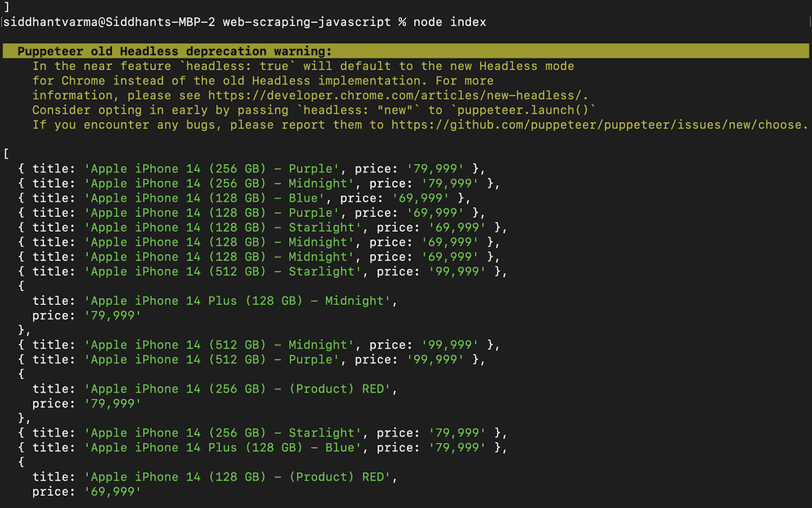
Task: Click title 'Apple iPhone 14 (128 GB) – Starlight'
Action: (x=222, y=228)
